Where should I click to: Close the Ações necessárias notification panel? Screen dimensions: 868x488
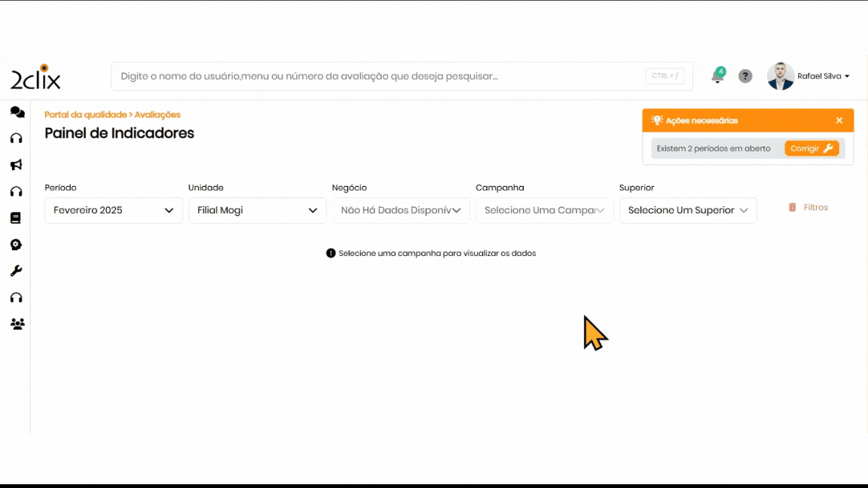(839, 120)
